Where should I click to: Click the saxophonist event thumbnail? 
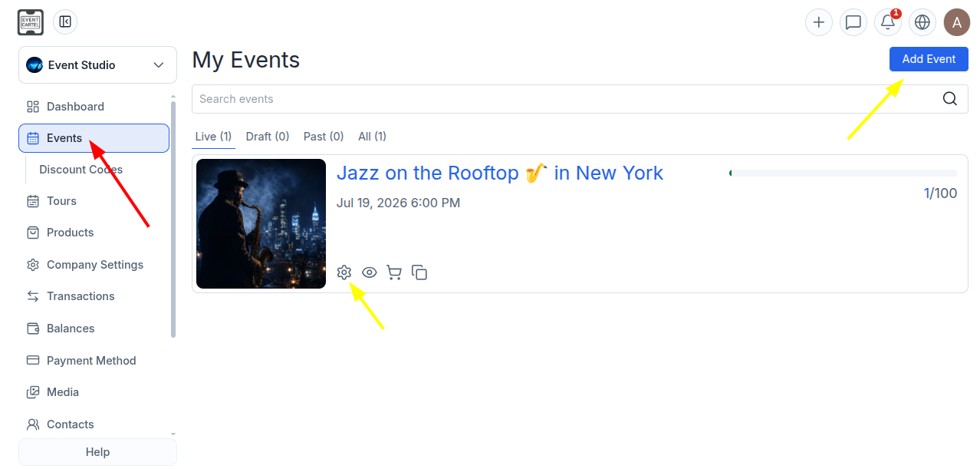point(261,223)
